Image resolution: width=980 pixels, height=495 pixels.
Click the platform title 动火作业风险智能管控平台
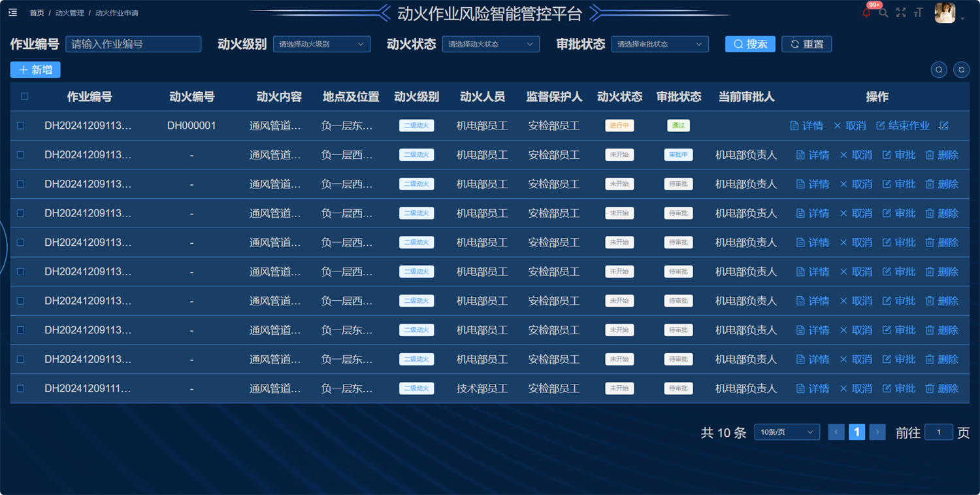pos(489,13)
